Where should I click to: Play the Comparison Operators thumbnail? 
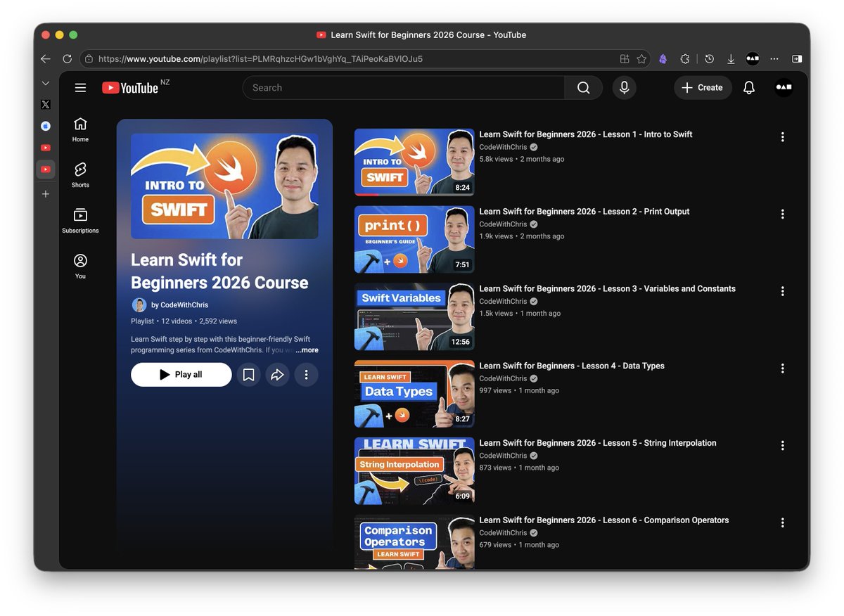point(414,542)
